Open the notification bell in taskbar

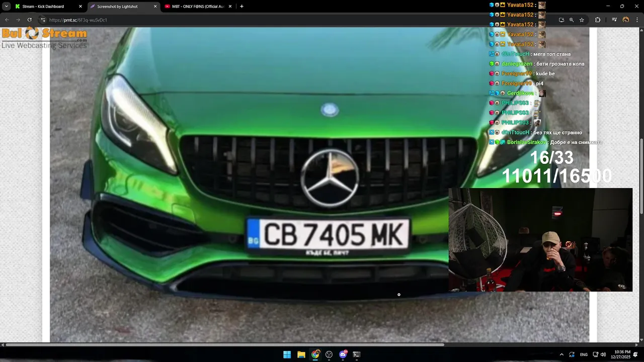click(635, 354)
